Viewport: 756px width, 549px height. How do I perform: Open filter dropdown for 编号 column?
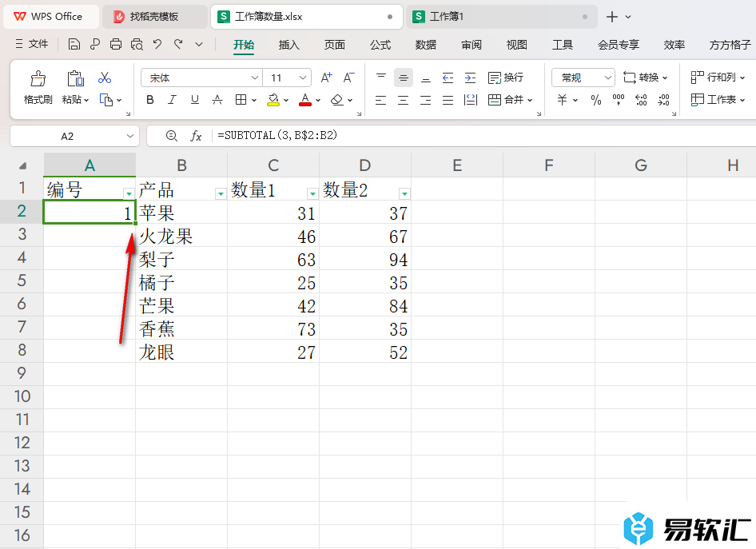(129, 193)
